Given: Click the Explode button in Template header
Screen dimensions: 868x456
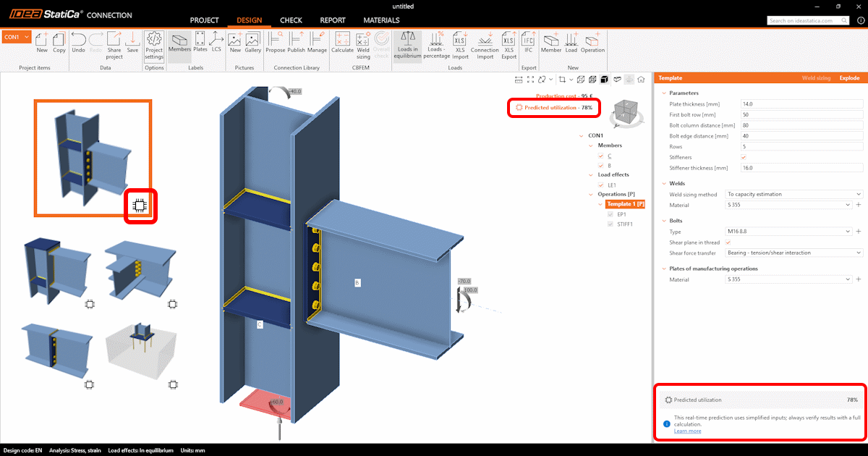Looking at the screenshot, I should click(849, 77).
